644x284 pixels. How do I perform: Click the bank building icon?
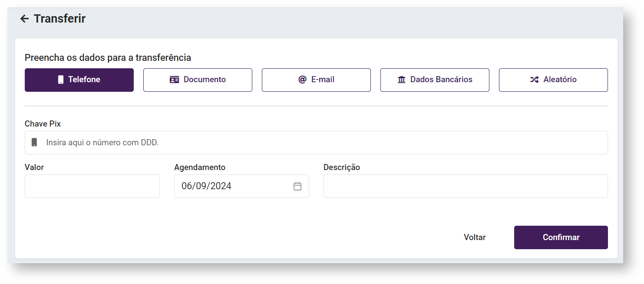(x=401, y=80)
